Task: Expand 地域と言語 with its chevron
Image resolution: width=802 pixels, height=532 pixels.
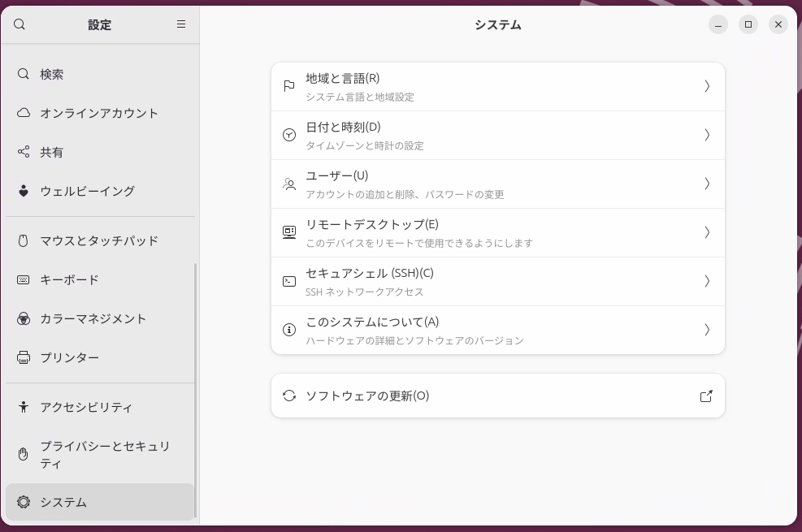Action: [707, 86]
